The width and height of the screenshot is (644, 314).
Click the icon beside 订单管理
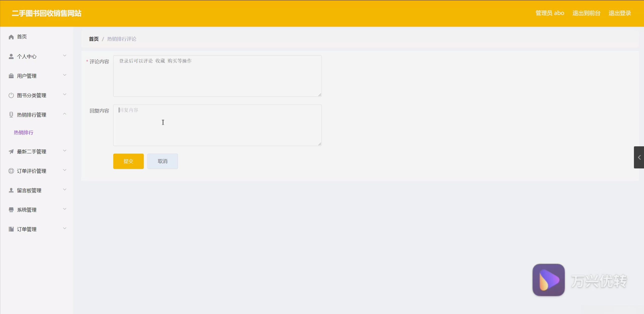click(11, 229)
